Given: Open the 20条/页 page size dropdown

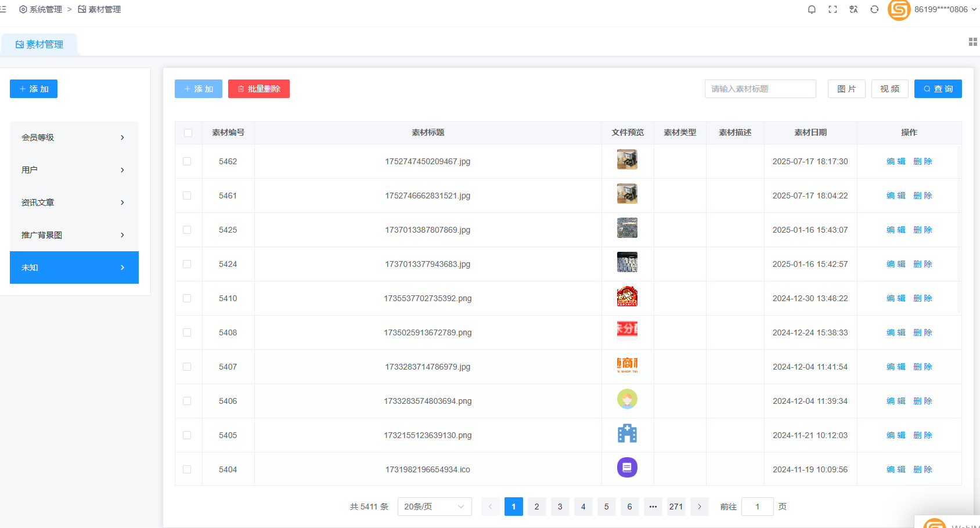Looking at the screenshot, I should point(434,507).
